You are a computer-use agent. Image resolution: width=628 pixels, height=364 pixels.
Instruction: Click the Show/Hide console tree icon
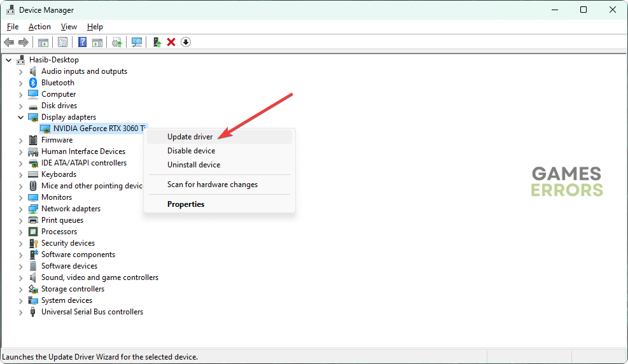43,42
